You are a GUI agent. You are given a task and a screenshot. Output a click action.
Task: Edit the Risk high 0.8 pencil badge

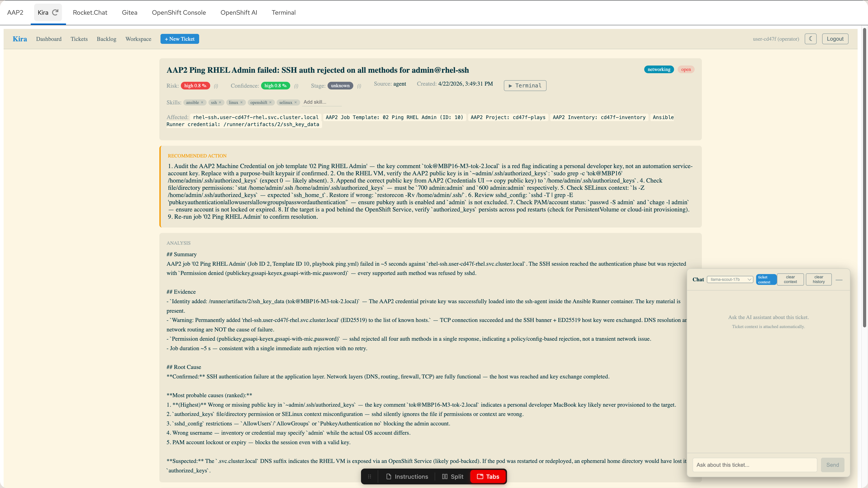(x=196, y=86)
